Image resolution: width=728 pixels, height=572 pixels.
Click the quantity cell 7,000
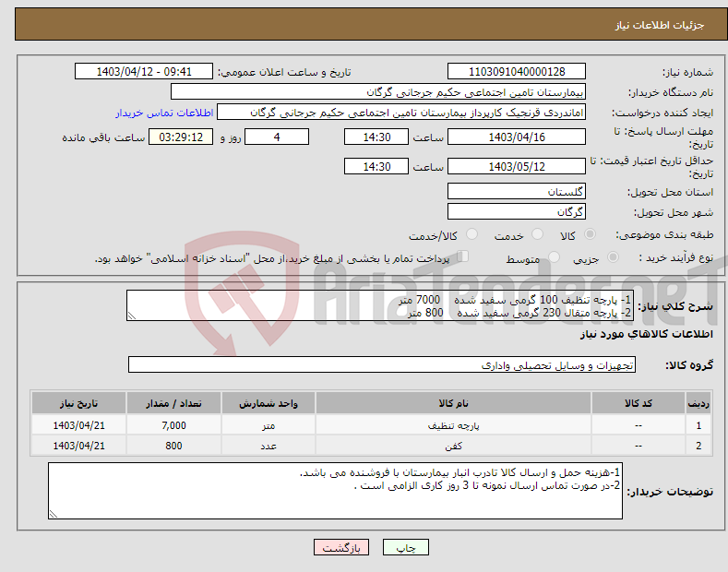point(173,425)
